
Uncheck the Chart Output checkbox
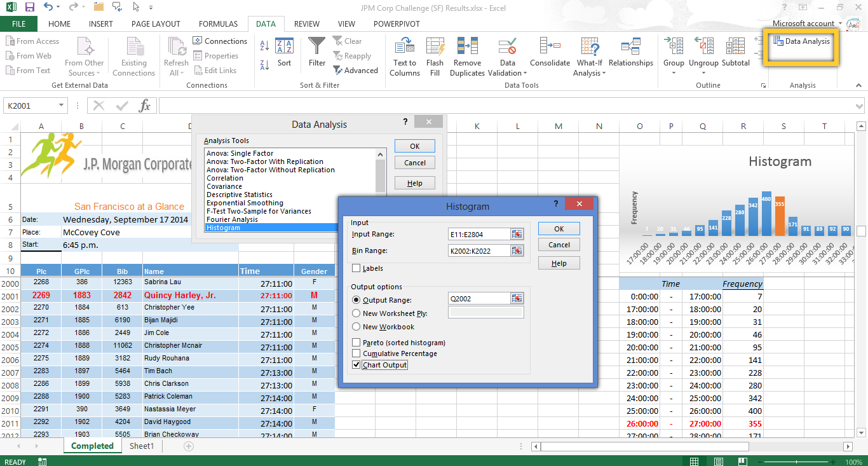[x=356, y=365]
